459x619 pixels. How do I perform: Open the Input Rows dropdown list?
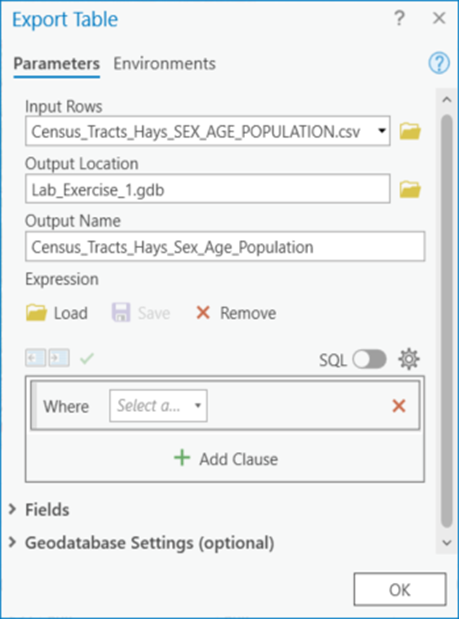[x=382, y=131]
